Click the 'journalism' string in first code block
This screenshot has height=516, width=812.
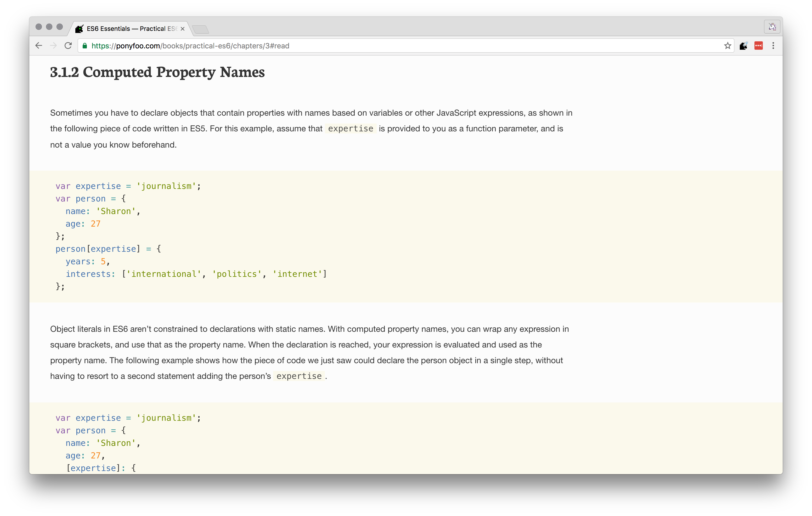(x=166, y=186)
